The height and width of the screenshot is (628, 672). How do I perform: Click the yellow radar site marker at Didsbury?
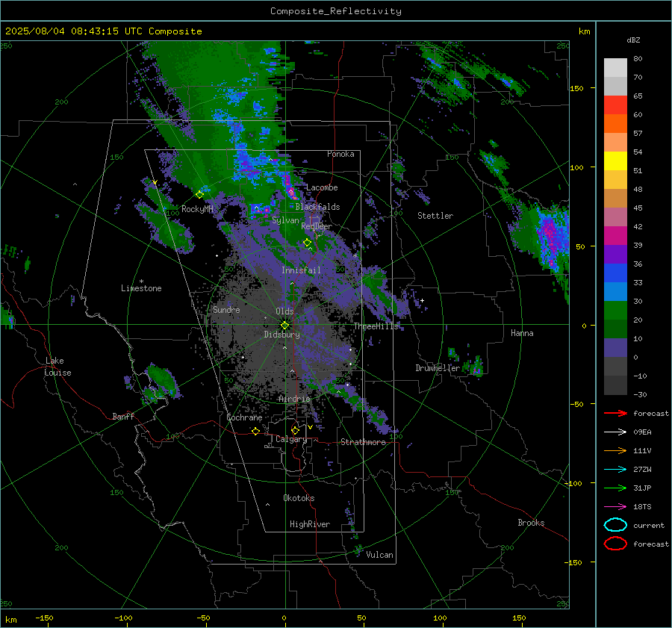click(284, 325)
